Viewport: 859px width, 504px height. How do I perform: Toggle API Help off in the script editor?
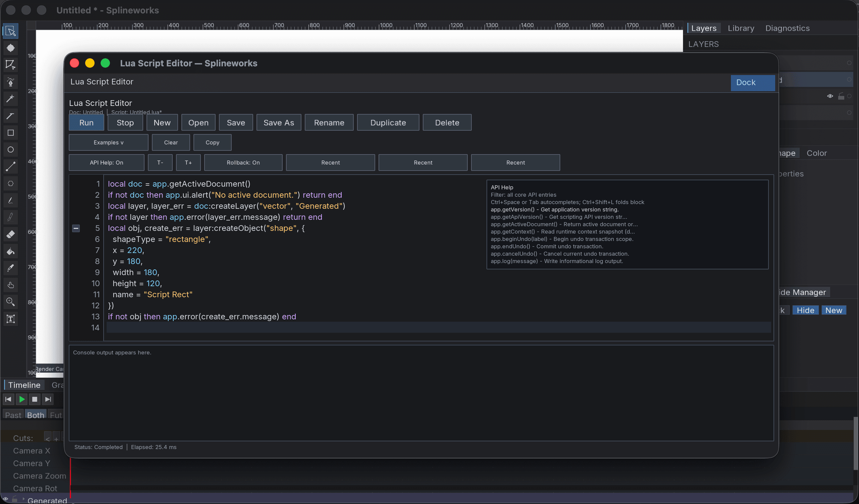pos(106,163)
